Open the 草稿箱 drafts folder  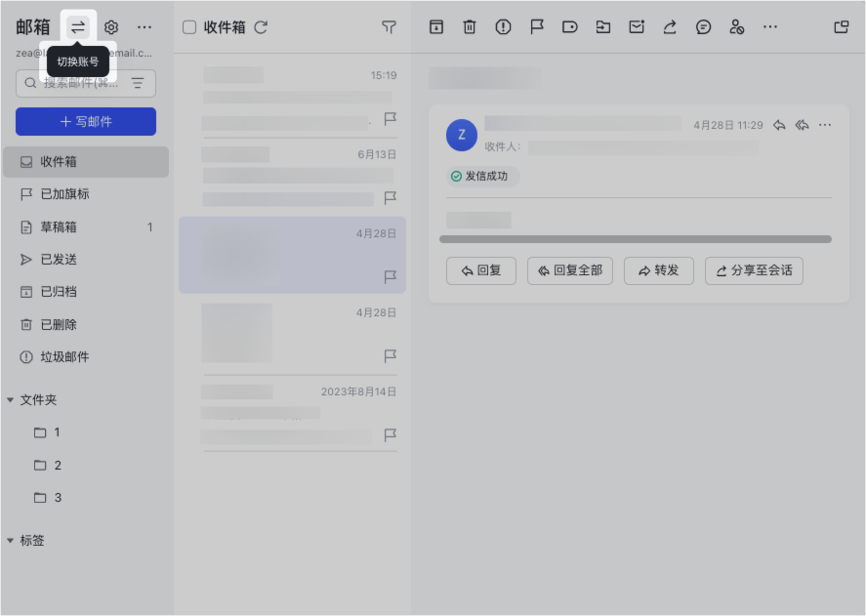point(59,227)
